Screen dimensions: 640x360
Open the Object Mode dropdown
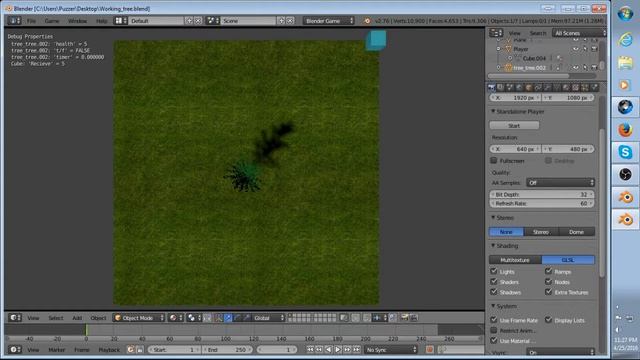pos(139,318)
